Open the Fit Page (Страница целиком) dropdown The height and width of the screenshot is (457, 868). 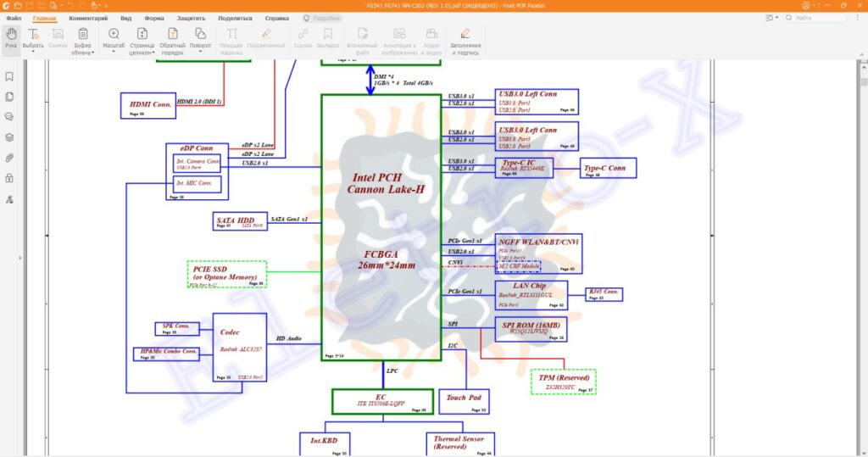(142, 52)
